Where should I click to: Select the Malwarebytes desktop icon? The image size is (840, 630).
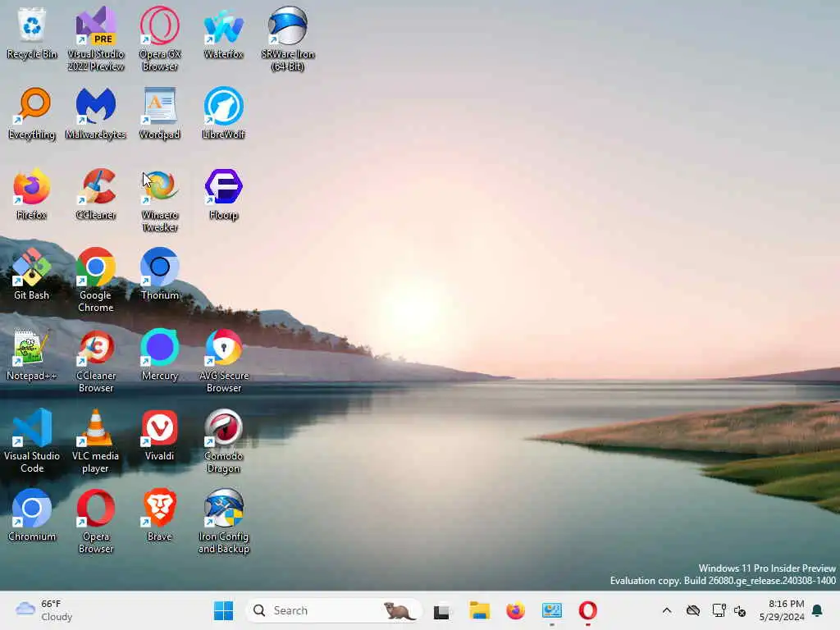pos(96,113)
